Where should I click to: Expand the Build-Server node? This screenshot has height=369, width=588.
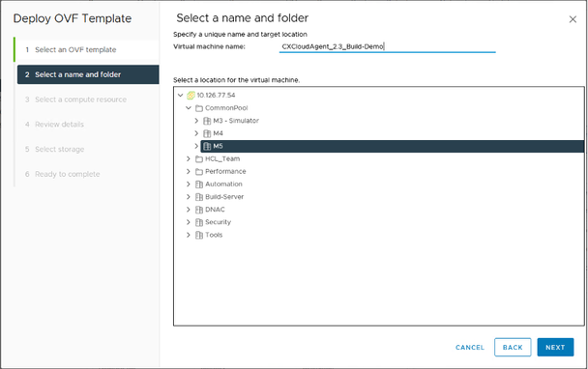[x=189, y=197]
